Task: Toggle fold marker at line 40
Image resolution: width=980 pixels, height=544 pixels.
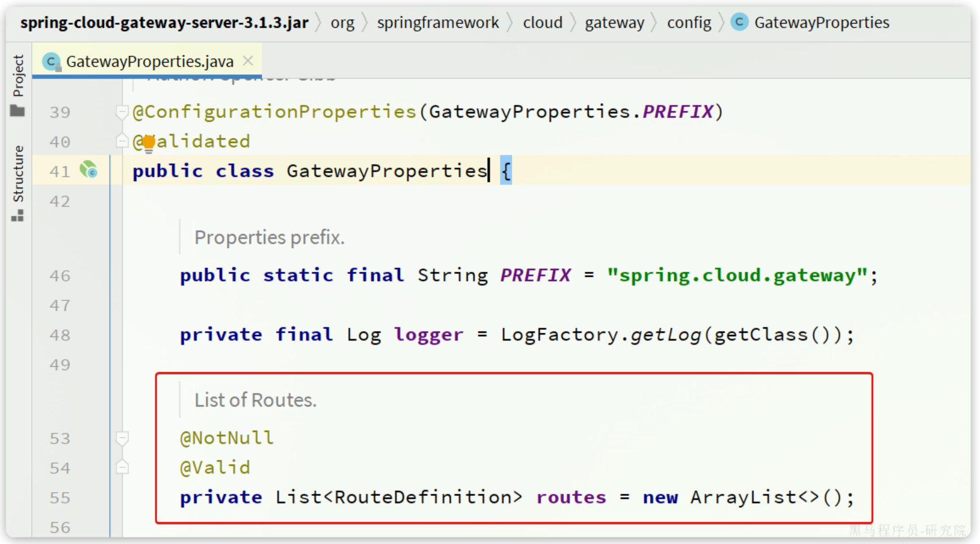Action: coord(122,141)
